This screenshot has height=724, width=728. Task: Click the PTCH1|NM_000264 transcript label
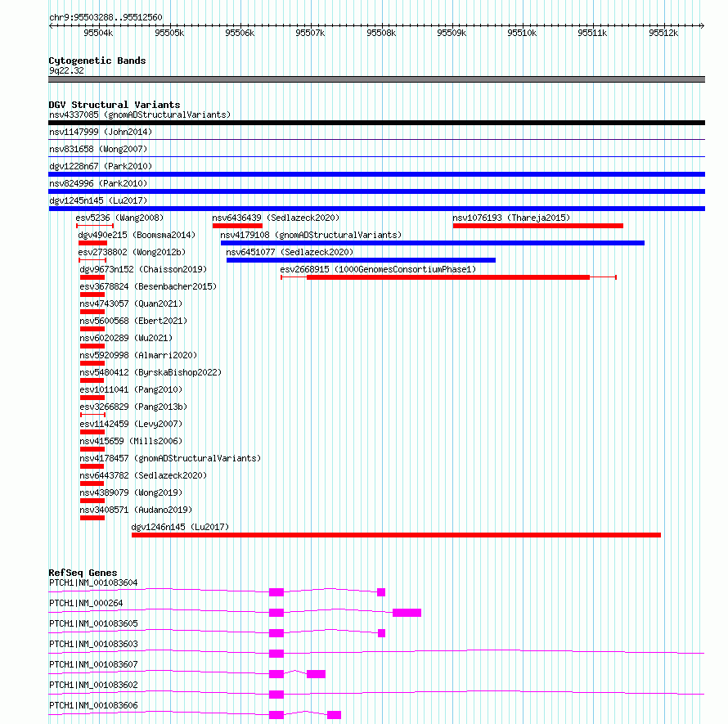pyautogui.click(x=86, y=603)
